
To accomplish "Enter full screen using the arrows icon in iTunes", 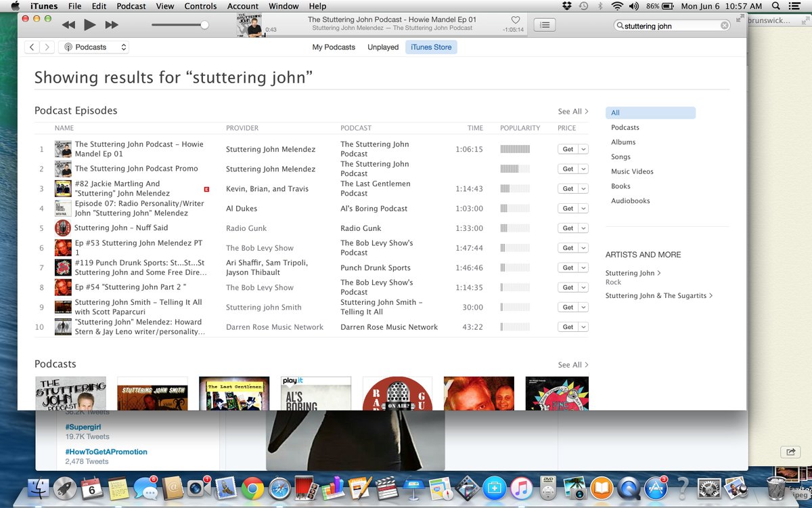I will tap(740, 18).
